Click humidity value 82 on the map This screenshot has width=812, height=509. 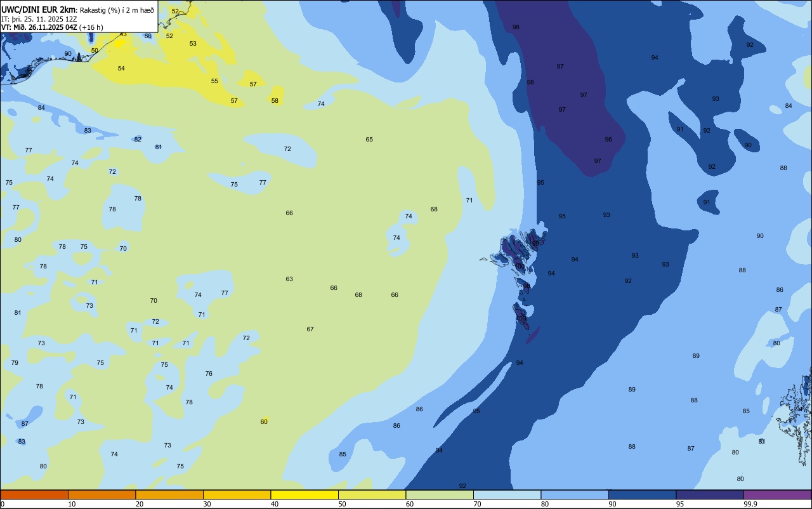[138, 140]
